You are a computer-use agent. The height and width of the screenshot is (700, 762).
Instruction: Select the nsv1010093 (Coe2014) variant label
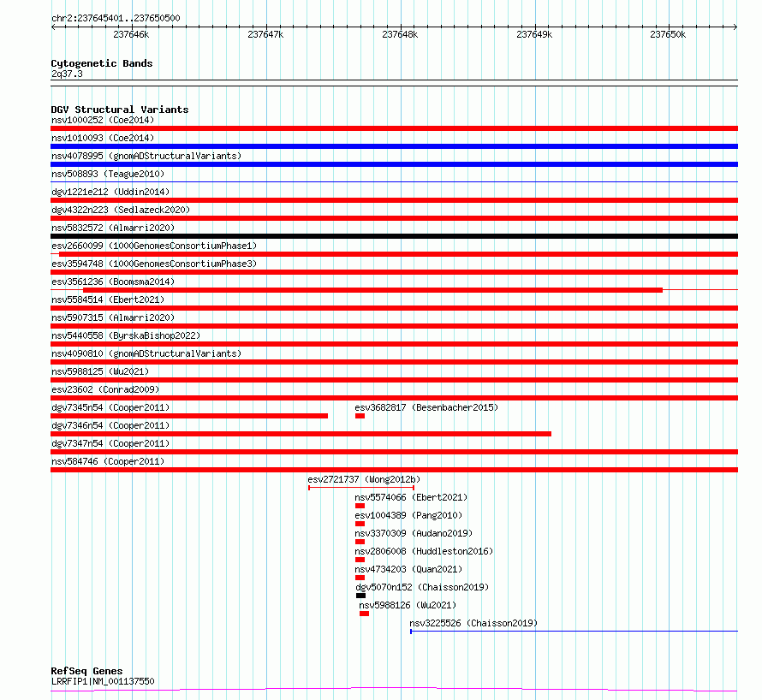[x=103, y=138]
